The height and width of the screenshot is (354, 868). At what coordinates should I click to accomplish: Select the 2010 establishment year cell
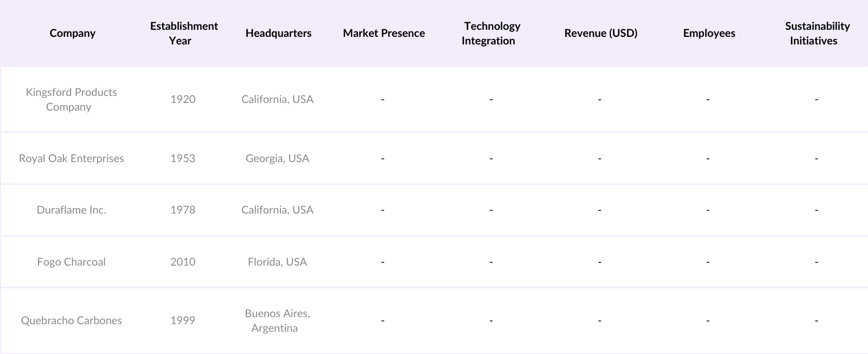pyautogui.click(x=183, y=262)
